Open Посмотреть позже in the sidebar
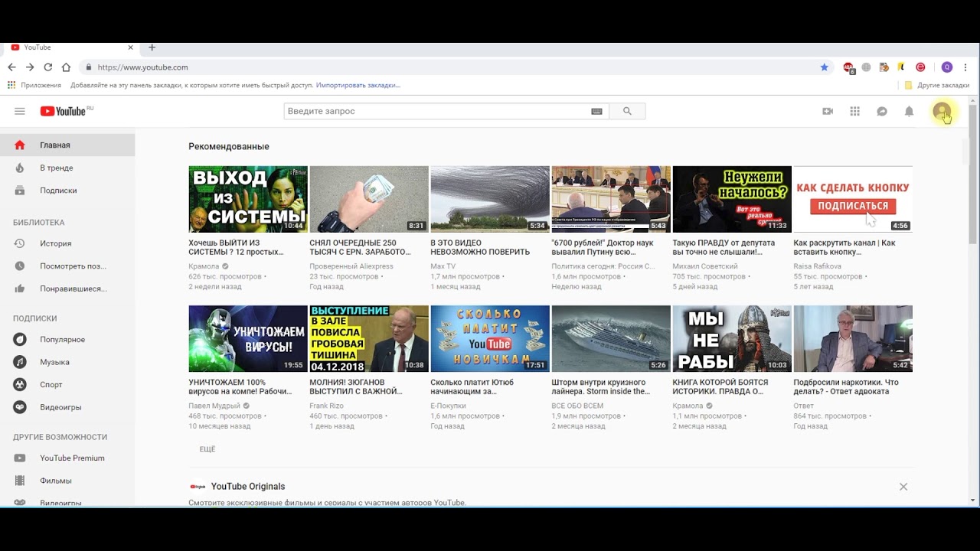This screenshot has height=551, width=980. [x=67, y=266]
